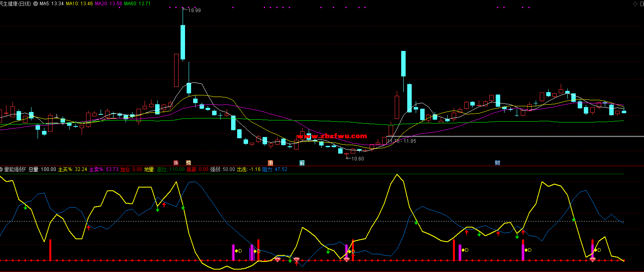Click the tall cyan candlestick below 18.99
The height and width of the screenshot is (272, 644).
[x=183, y=42]
